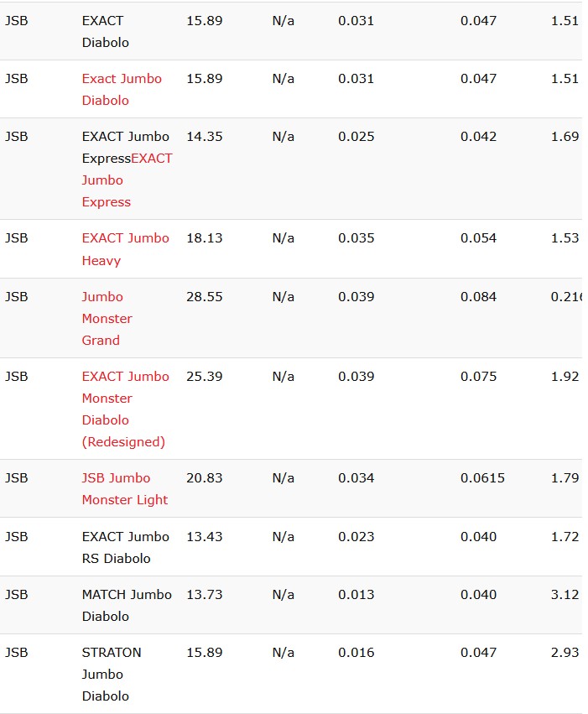
Task: Click the 3.12 value in MATCH row
Action: (x=565, y=595)
